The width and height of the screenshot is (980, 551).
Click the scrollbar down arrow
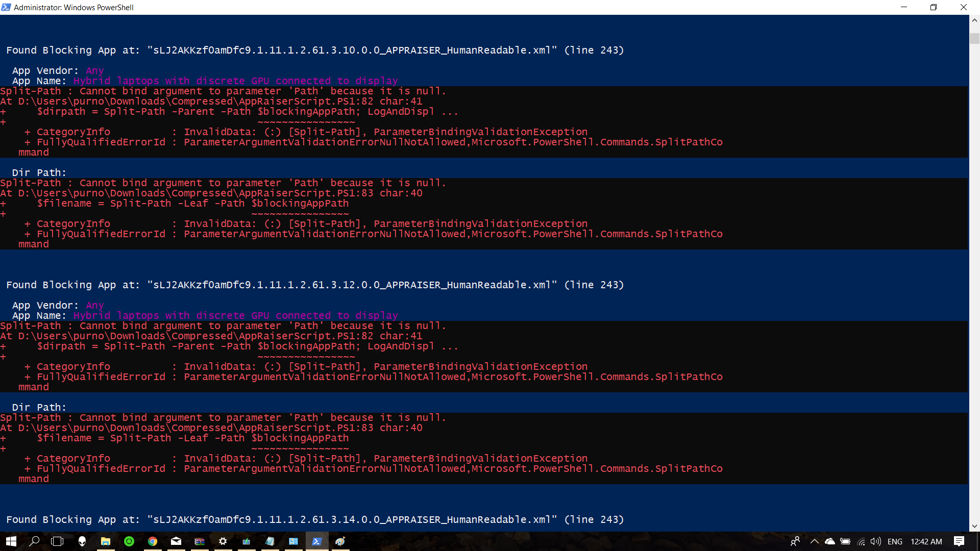pos(974,526)
